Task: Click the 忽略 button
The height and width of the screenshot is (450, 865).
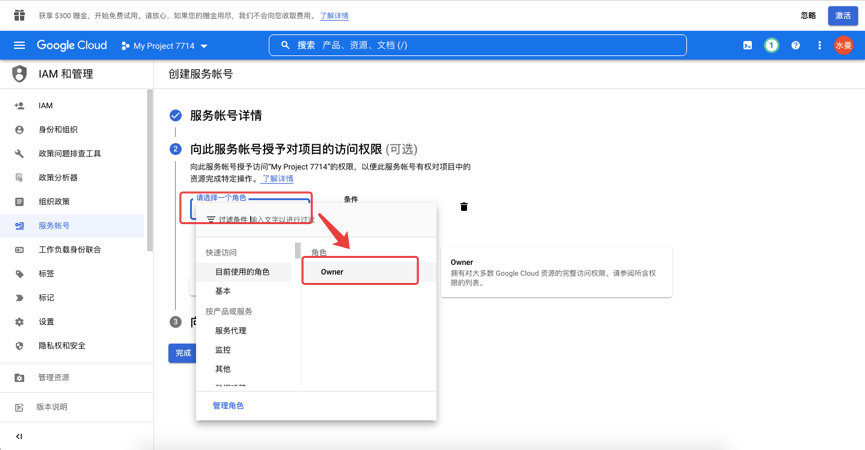Action: pos(808,15)
